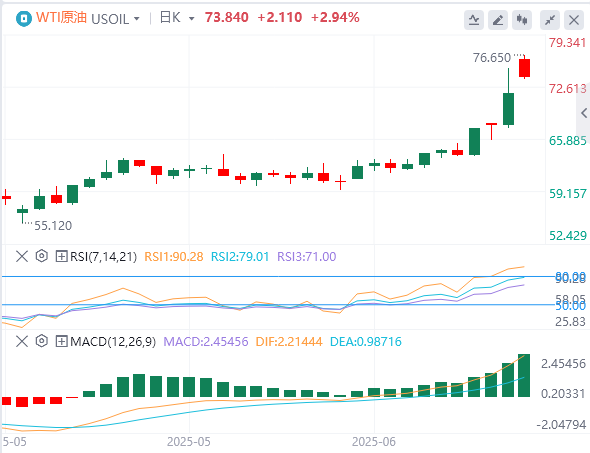Expand the right side panel chevron

click(584, 112)
